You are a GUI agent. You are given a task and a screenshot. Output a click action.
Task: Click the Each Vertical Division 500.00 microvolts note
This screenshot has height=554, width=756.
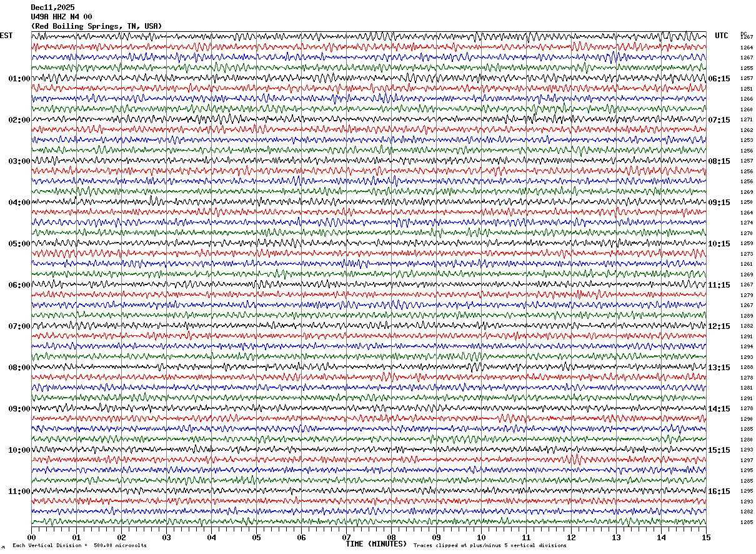[80, 546]
